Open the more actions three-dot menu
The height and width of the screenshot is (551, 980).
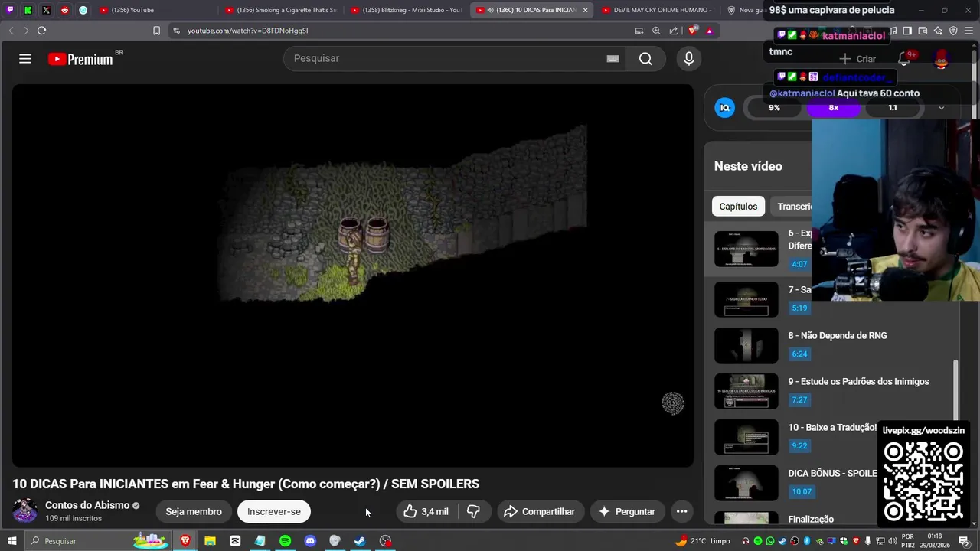[x=681, y=511]
